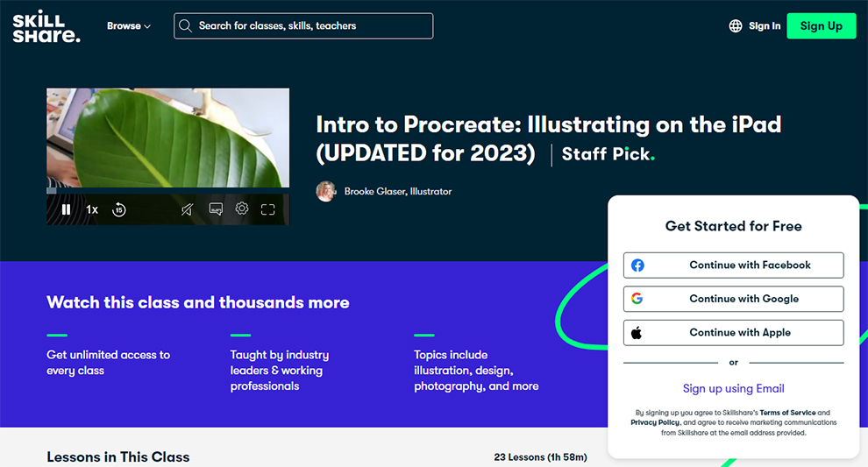The image size is (868, 467).
Task: Continue with Google button
Action: point(734,299)
